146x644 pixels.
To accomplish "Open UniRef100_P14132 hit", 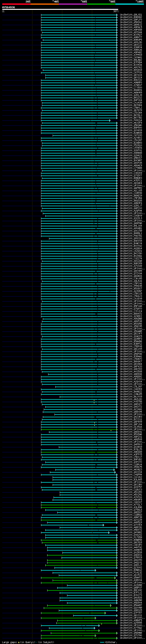I will [131, 572].
